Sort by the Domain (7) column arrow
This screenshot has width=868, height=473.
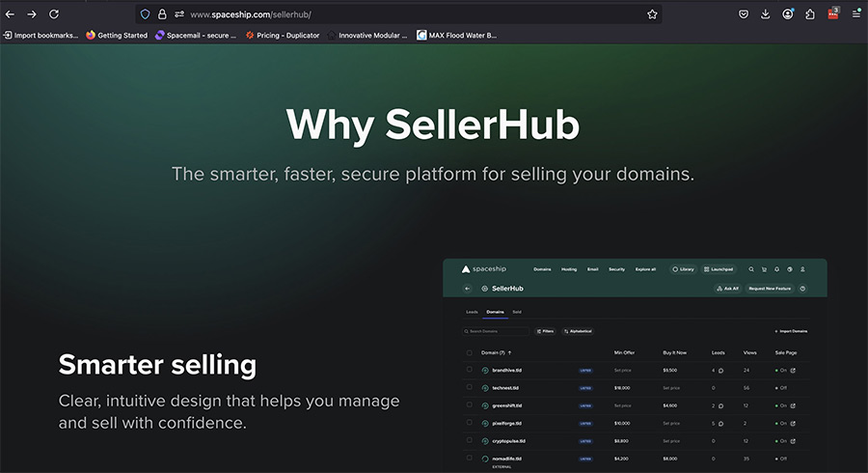[x=510, y=352]
